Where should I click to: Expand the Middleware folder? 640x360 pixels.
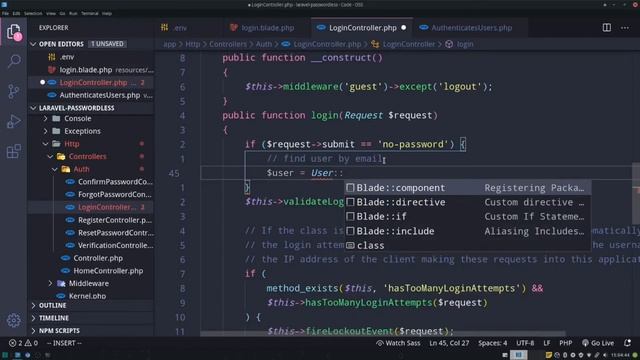point(89,283)
